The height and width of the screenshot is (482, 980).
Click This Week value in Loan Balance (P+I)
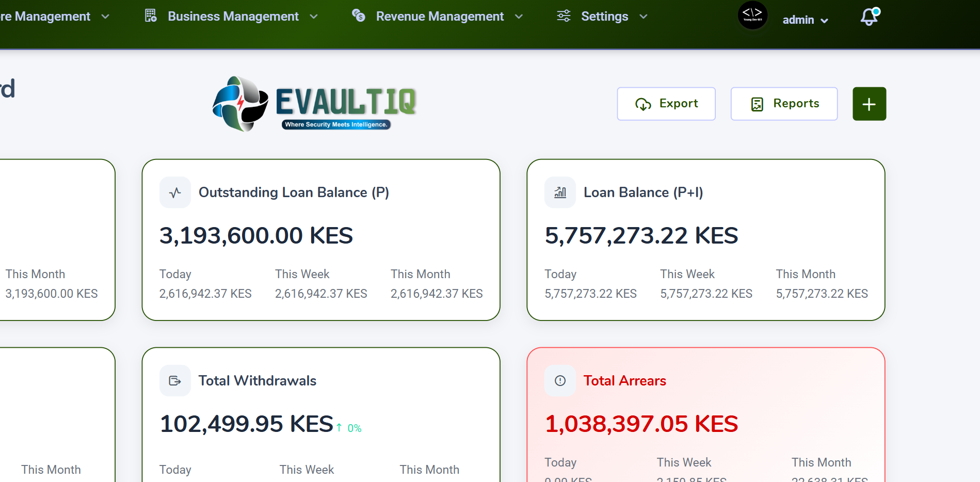706,294
